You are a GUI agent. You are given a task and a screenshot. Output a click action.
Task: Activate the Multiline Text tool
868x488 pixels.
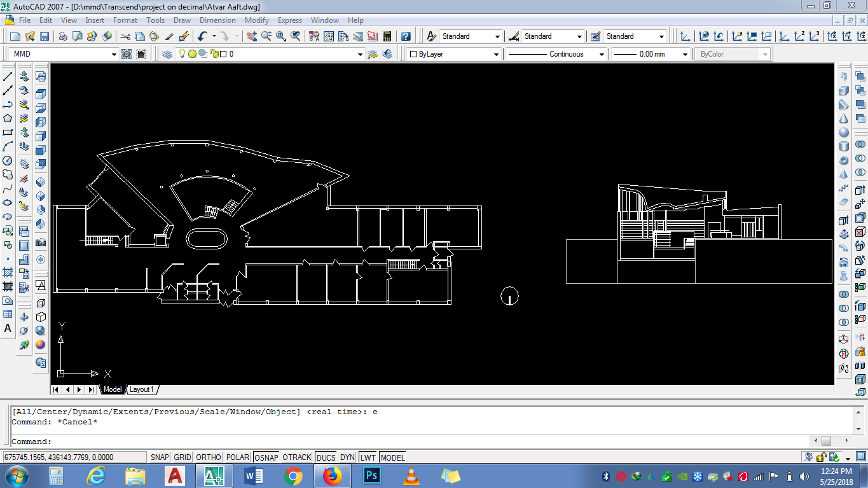(x=8, y=328)
